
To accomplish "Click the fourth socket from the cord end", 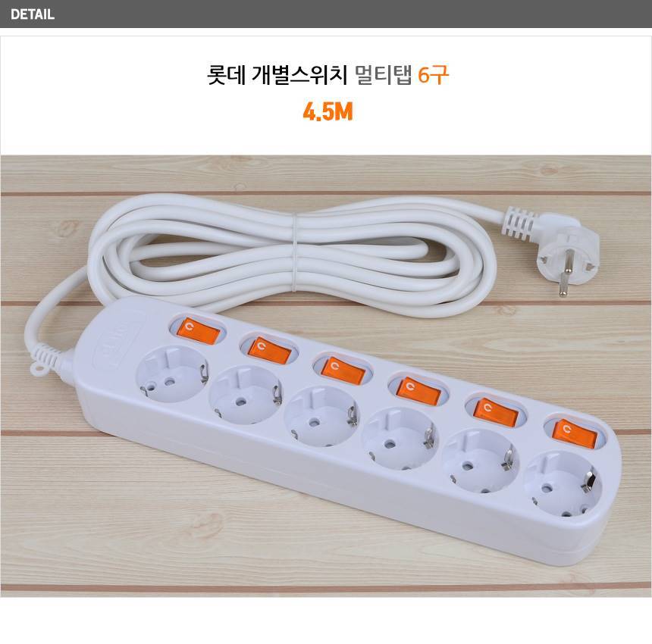I will click(400, 439).
